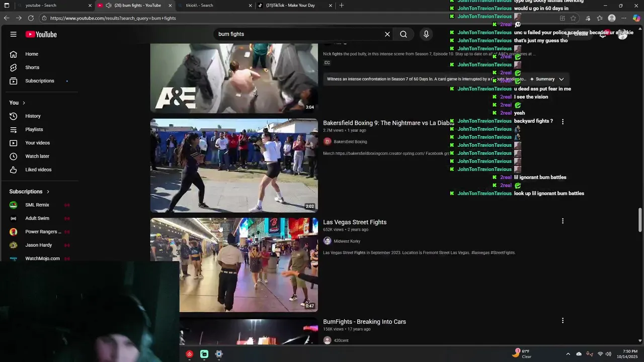The width and height of the screenshot is (644, 362).
Task: Open browser Settings and more ellipsis
Action: pos(624,18)
